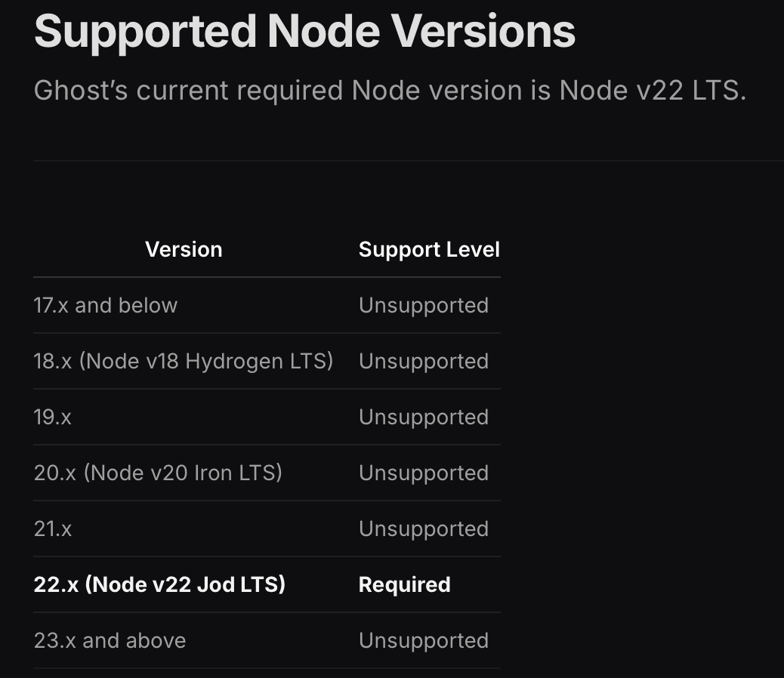Select the bold "22.x (Node v22 Jod LTS)" cell
The width and height of the screenshot is (784, 678).
(x=159, y=585)
